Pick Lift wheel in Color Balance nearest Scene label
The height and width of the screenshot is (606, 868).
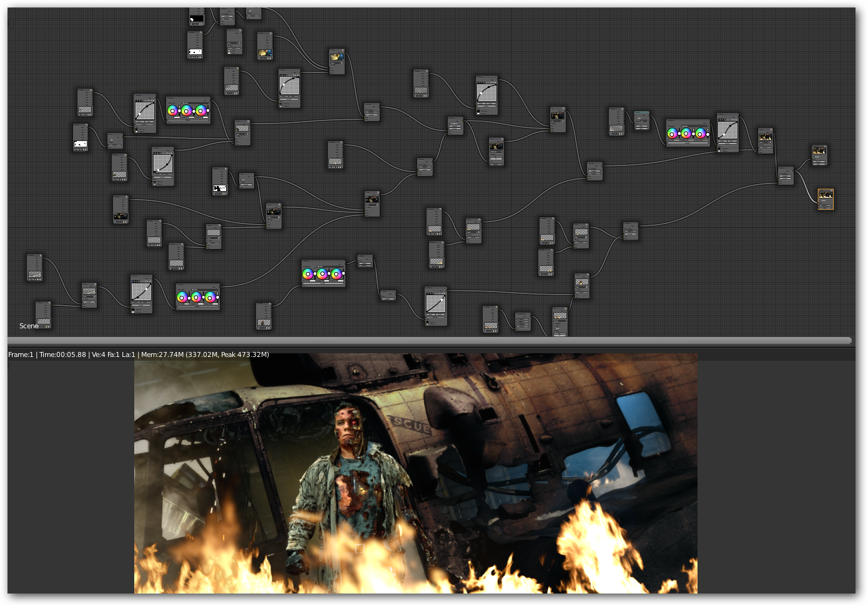(182, 297)
